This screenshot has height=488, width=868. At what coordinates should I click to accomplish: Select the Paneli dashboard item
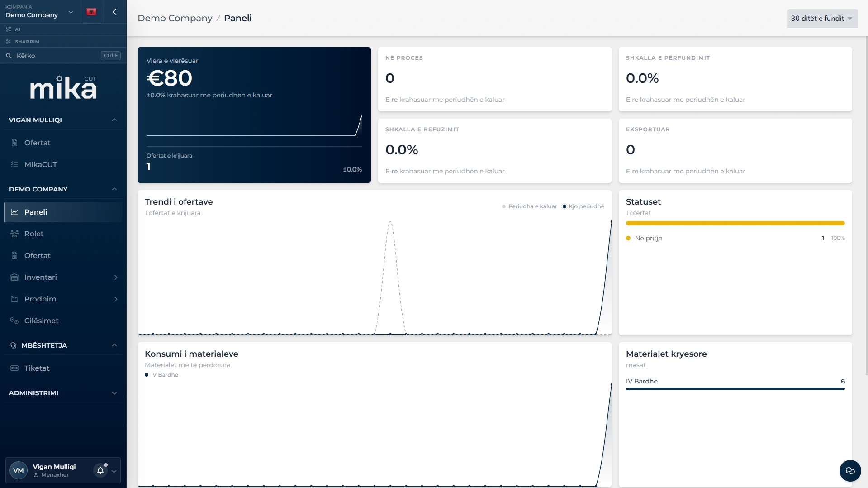(x=63, y=212)
